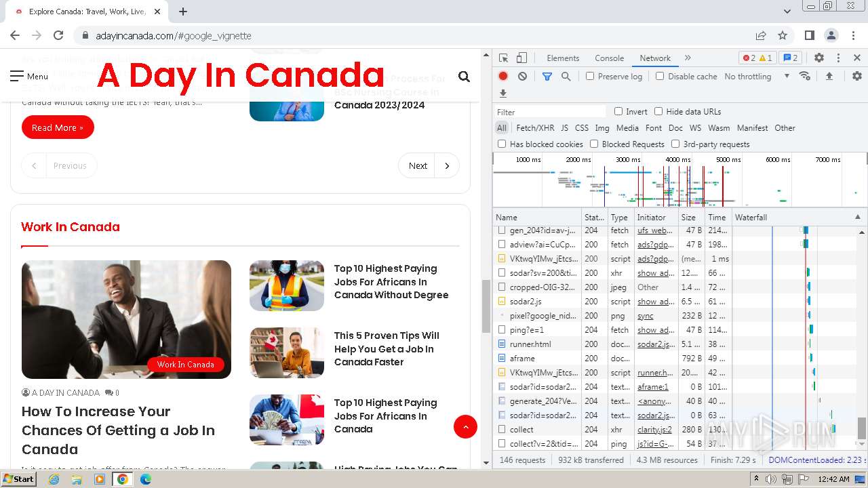Open 'Top 10 Highest Paying Jobs Without Degree' article
This screenshot has height=488, width=868.
(391, 282)
